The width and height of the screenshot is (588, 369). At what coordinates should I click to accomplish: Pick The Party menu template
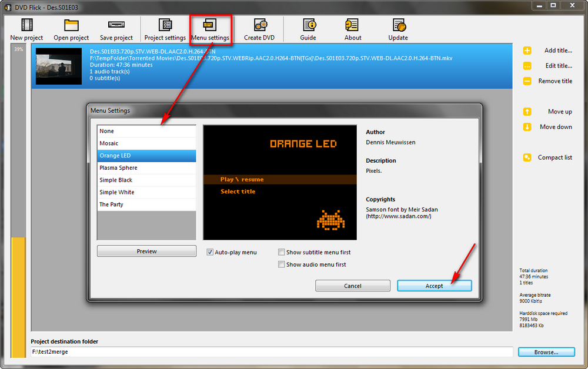click(146, 204)
